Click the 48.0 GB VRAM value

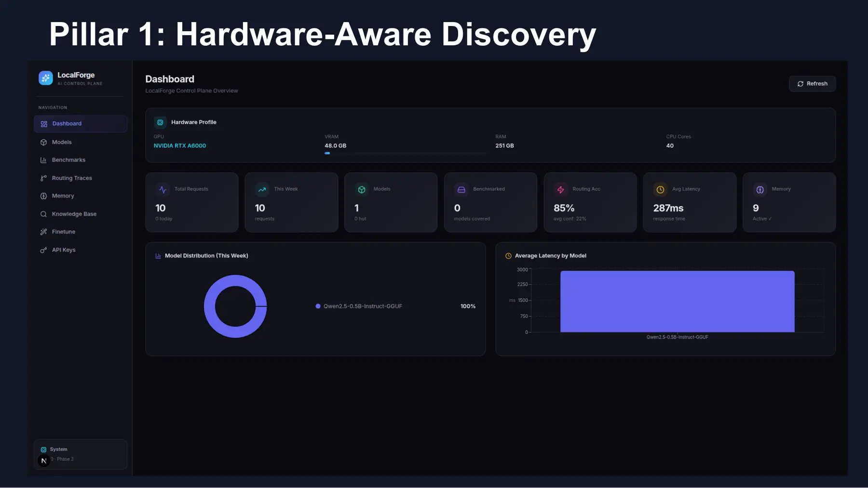335,145
